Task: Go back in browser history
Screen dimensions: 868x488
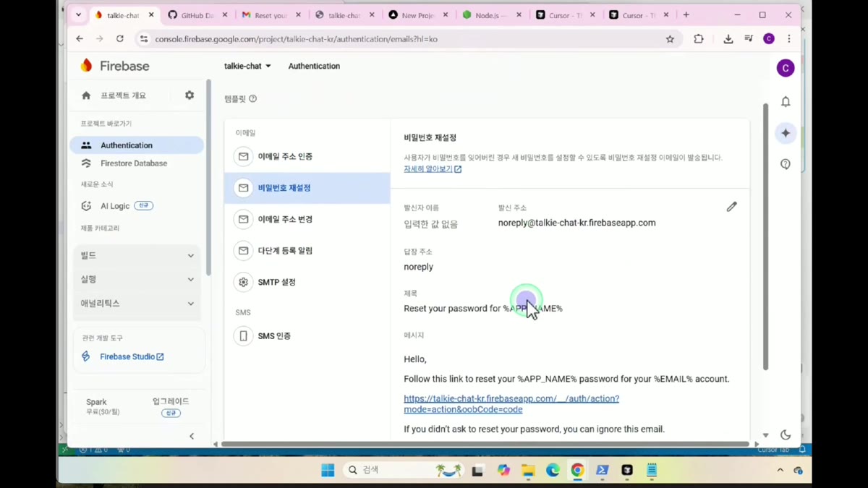Action: [x=80, y=39]
